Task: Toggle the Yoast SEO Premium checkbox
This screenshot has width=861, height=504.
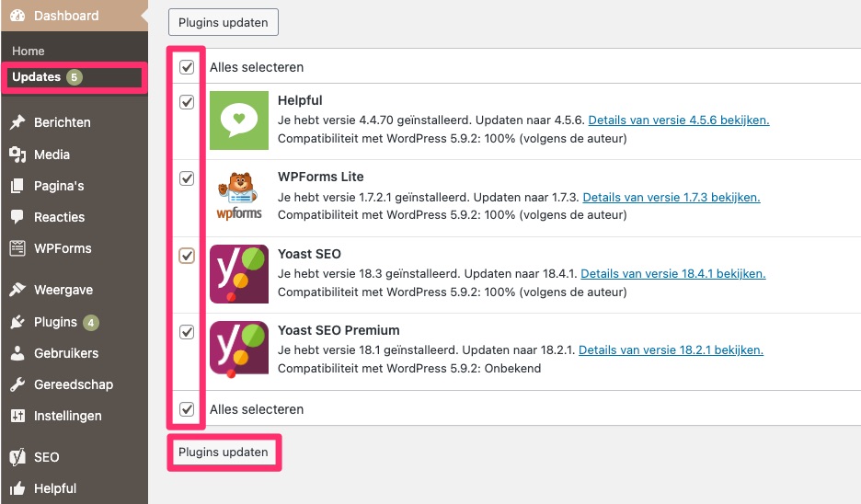Action: pyautogui.click(x=187, y=332)
